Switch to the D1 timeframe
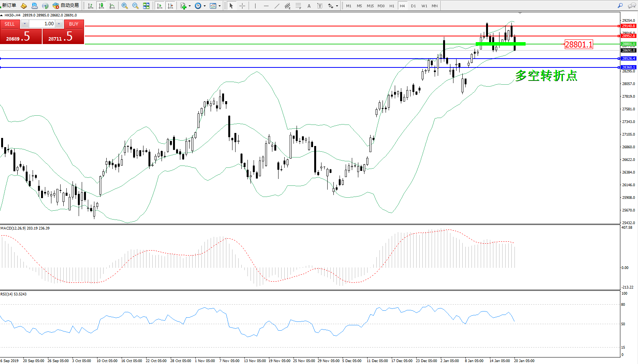 [413, 6]
